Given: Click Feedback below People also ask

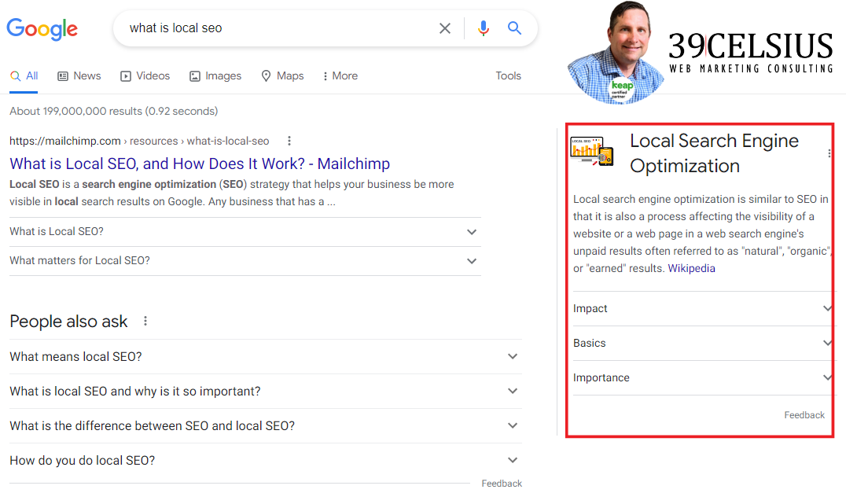Looking at the screenshot, I should (502, 484).
